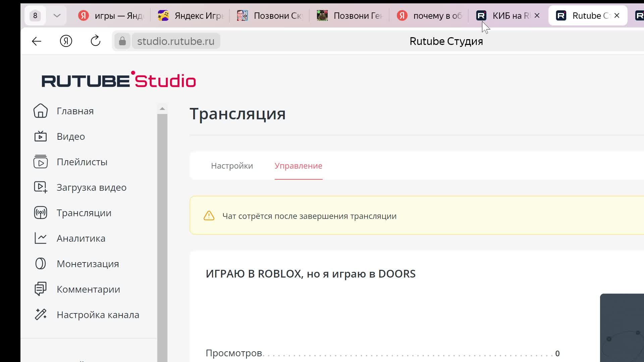Open Видео section in sidebar
Viewport: 644px width, 362px height.
(x=71, y=136)
